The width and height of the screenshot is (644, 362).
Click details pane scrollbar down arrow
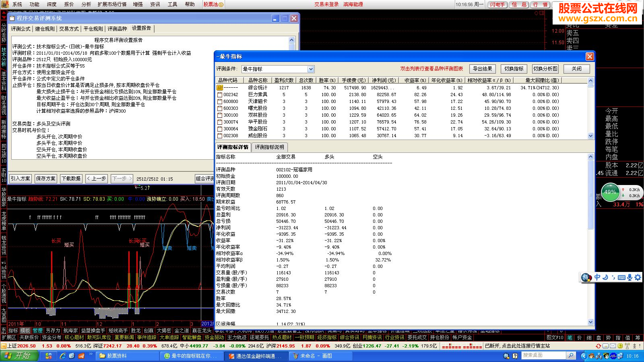(x=590, y=322)
